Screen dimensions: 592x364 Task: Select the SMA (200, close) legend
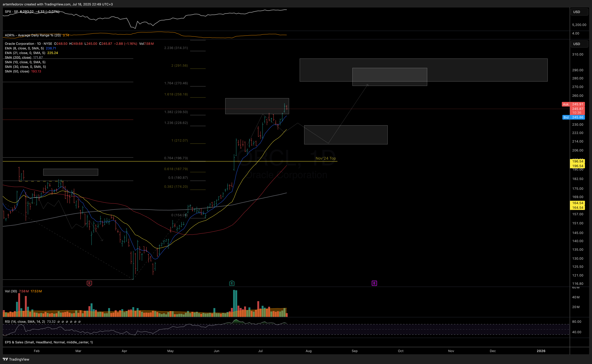click(18, 57)
